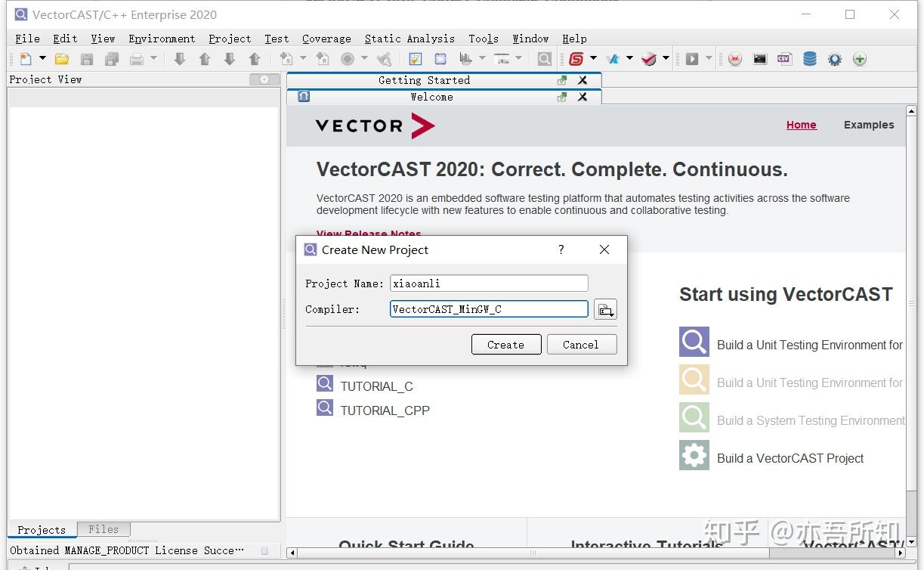Click the green plus toolbar icon
The image size is (924, 570).
(859, 58)
